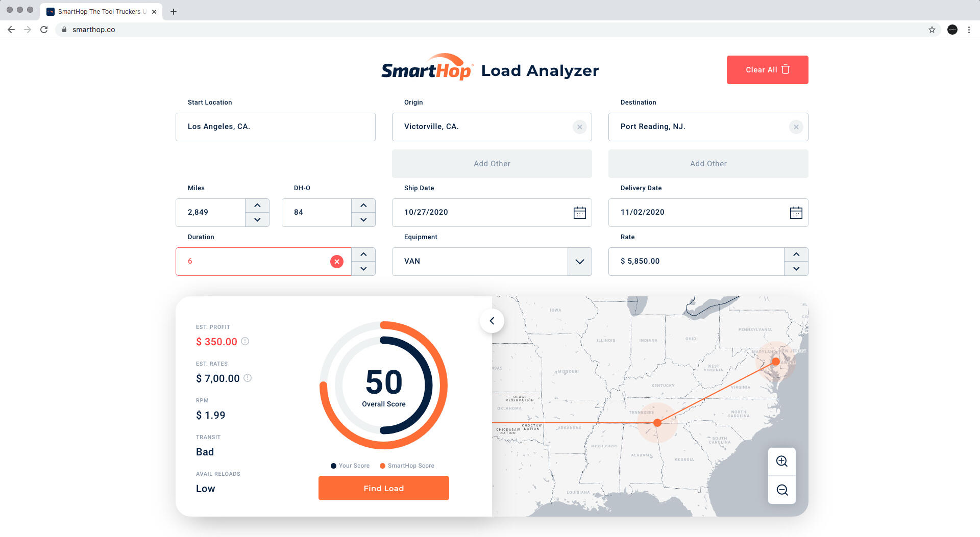Decrease Duration using the down arrow
Screen dimensions: 980x537
click(363, 269)
